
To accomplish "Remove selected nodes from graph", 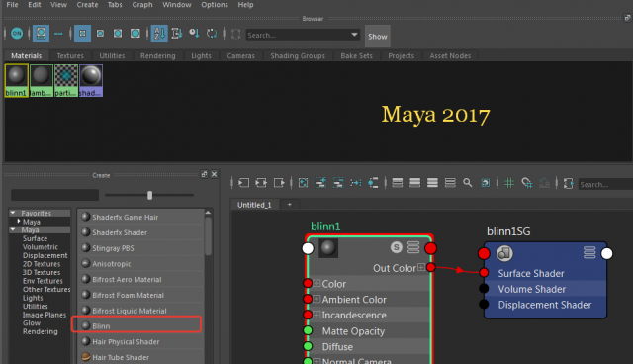I will 338,183.
